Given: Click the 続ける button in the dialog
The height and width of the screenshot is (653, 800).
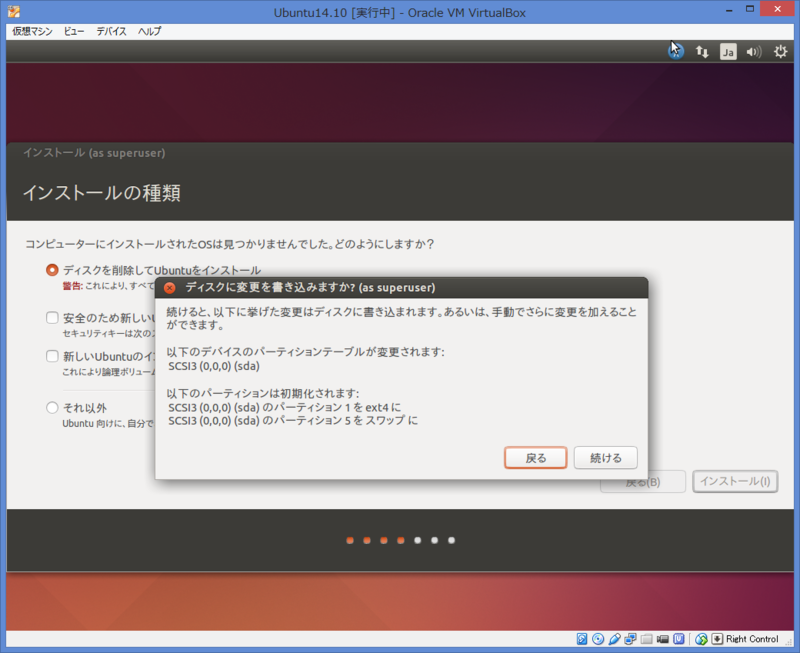Looking at the screenshot, I should 605,457.
